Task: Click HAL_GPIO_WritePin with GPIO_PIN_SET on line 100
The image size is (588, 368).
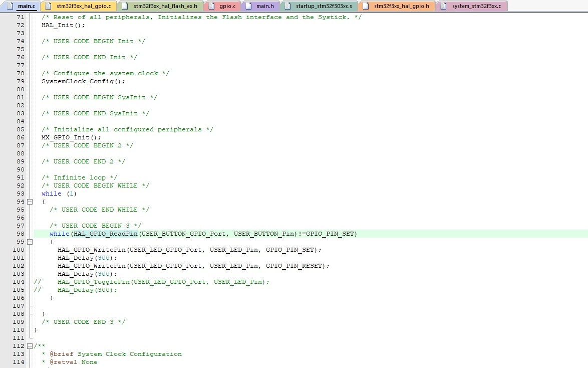Action: [189, 250]
